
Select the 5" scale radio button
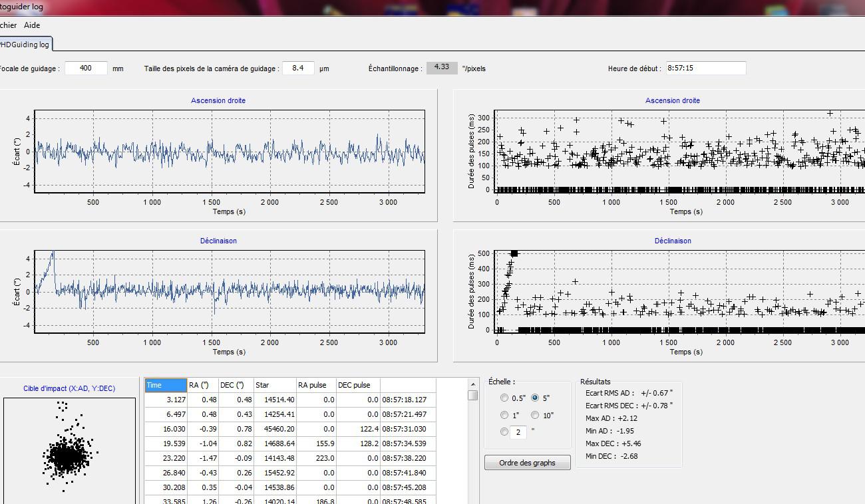(x=535, y=398)
